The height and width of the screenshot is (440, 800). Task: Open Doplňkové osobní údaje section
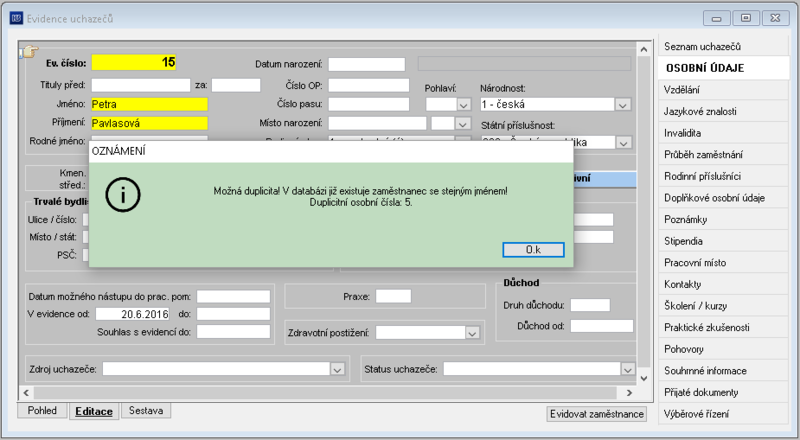pos(723,198)
